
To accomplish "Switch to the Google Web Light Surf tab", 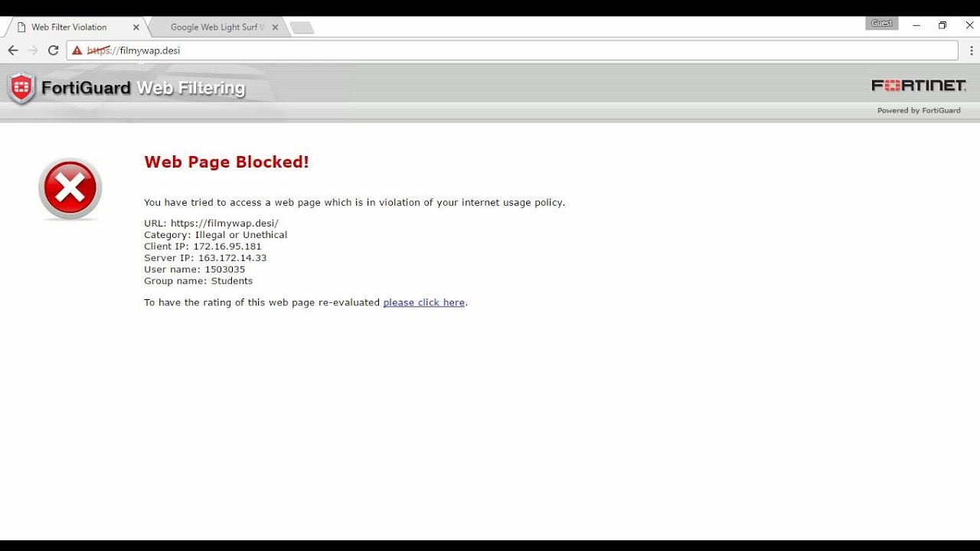I will pos(217,27).
